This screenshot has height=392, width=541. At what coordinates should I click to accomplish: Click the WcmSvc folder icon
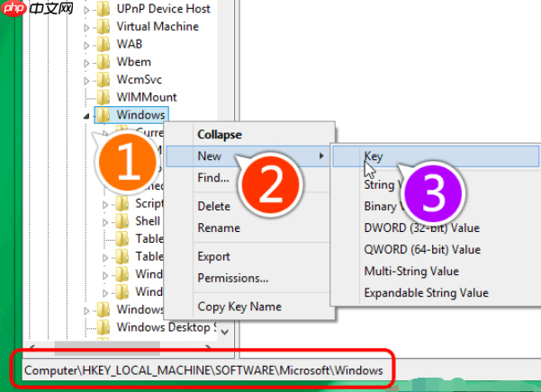pyautogui.click(x=104, y=80)
